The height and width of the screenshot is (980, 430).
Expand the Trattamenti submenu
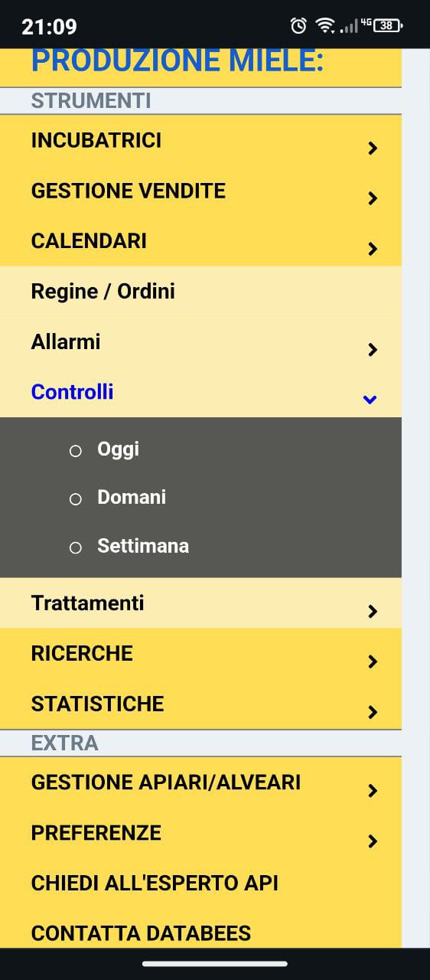point(200,603)
